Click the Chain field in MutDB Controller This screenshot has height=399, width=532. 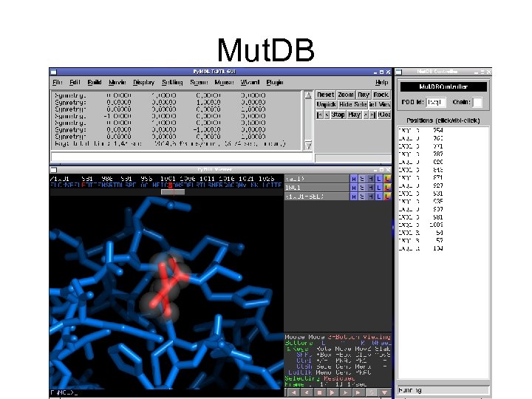pyautogui.click(x=477, y=102)
